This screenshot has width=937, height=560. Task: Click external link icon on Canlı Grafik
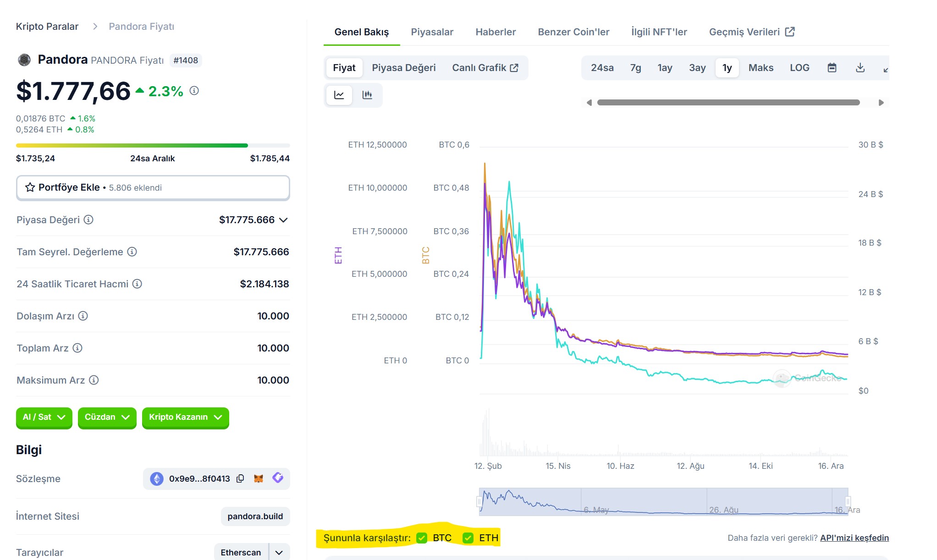pos(514,68)
